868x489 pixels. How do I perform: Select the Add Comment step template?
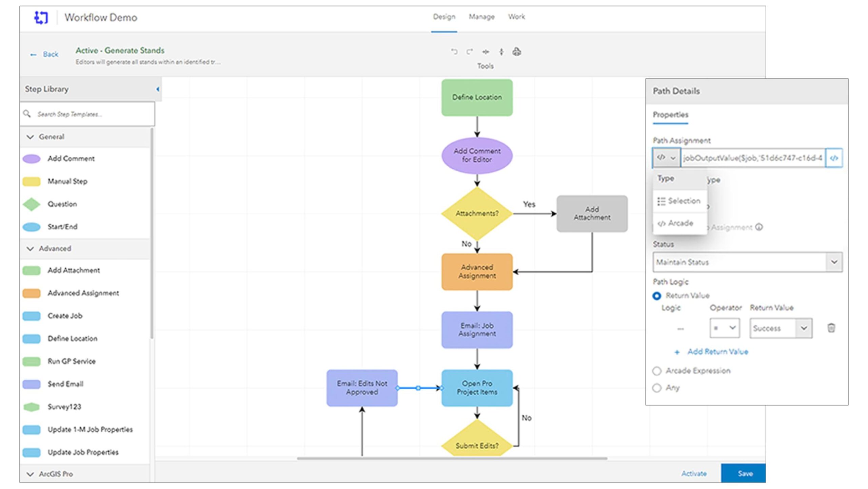point(71,158)
